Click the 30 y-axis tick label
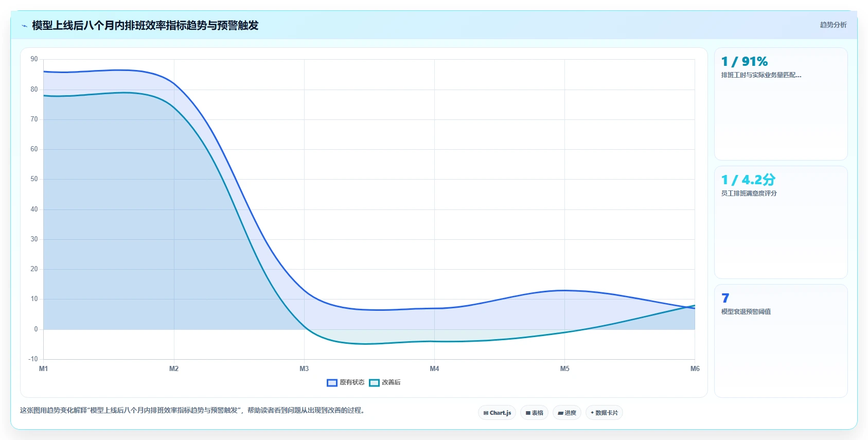Viewport: 868px width, 440px height. tap(34, 239)
